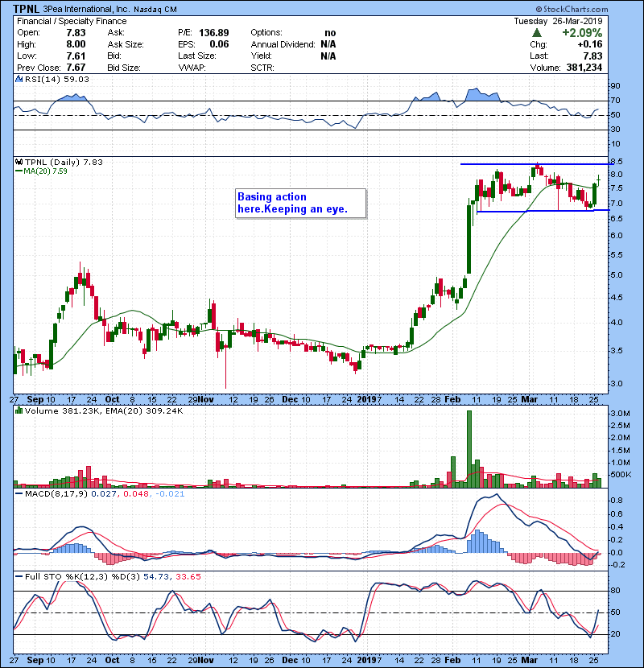Image resolution: width=644 pixels, height=668 pixels.
Task: Click the stochastic %K value 54.73
Action: click(x=156, y=577)
